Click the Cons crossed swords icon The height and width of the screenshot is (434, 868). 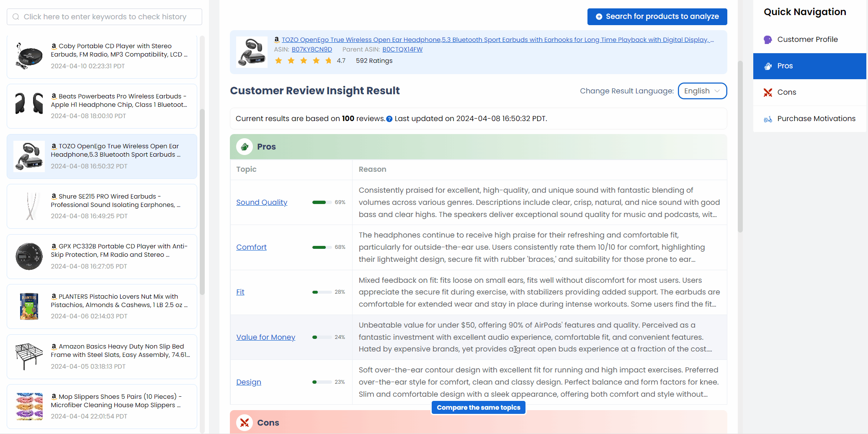point(768,92)
